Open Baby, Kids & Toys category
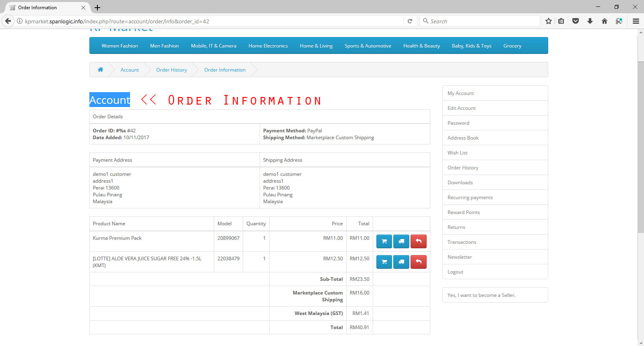 pyautogui.click(x=472, y=46)
